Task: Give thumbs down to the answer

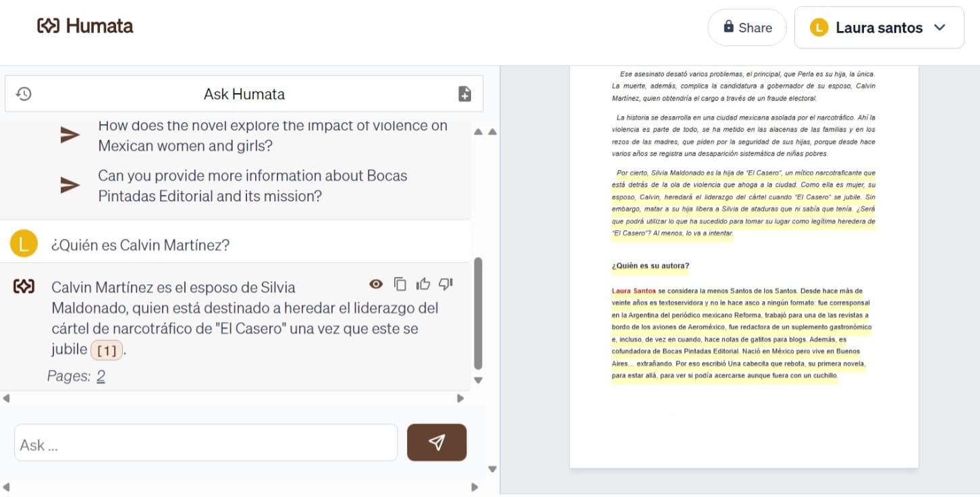Action: (x=445, y=284)
